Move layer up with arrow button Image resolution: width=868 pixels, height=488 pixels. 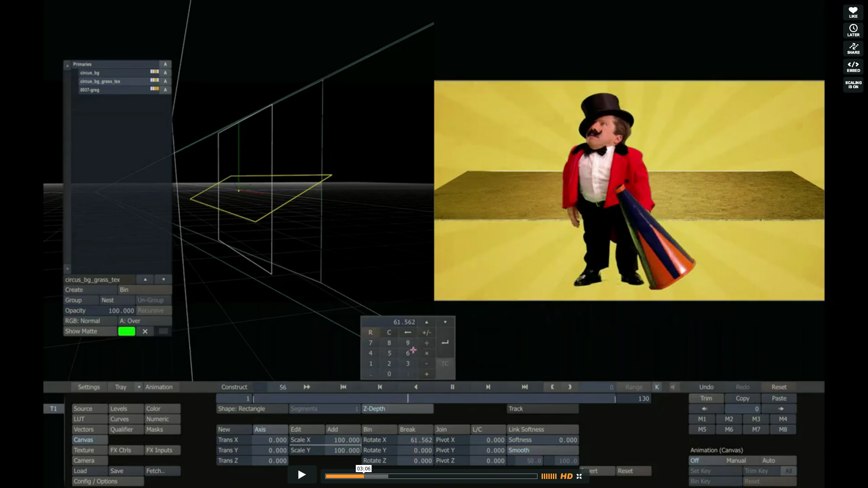[x=145, y=280]
